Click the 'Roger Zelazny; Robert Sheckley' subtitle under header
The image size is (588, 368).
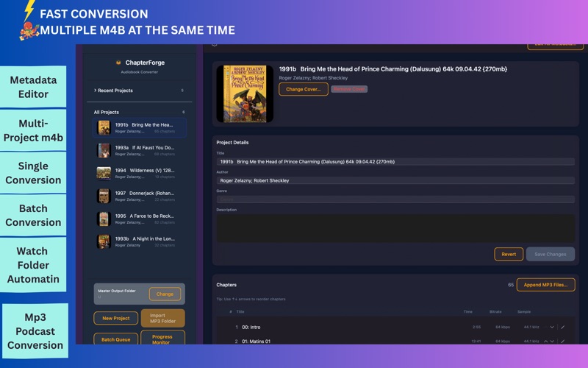click(313, 78)
